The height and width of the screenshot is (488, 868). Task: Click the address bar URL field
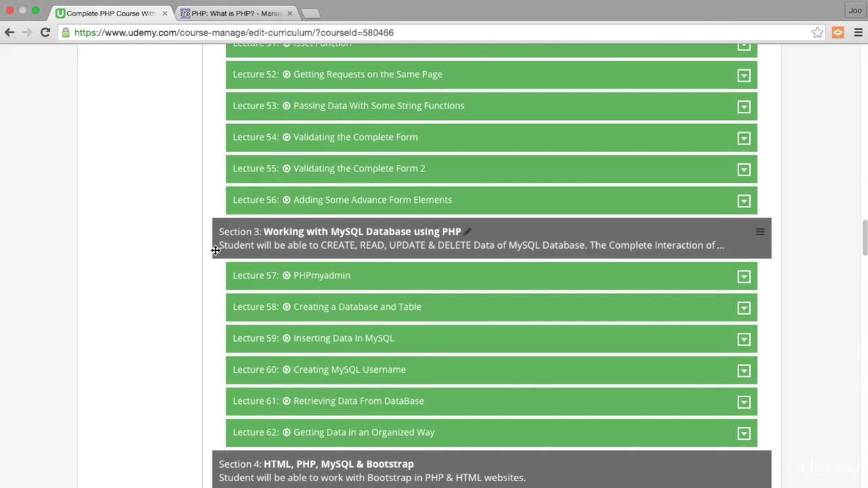(x=434, y=33)
